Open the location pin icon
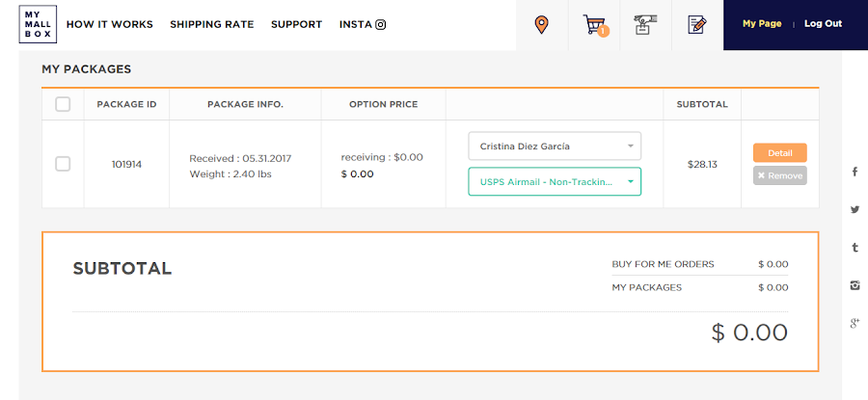Viewport: 868px width, 400px height. coord(541,25)
